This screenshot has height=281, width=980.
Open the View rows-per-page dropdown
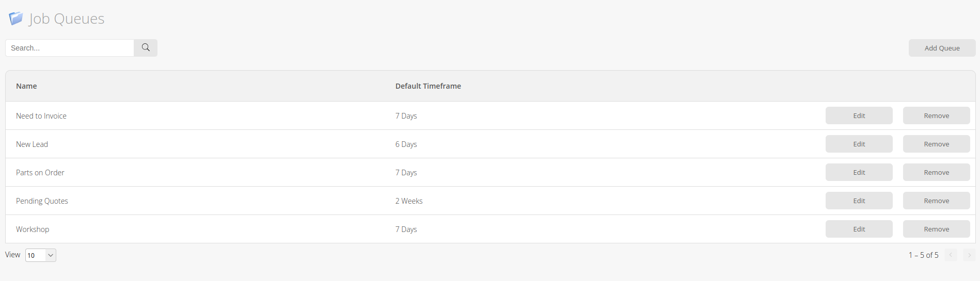pos(41,255)
